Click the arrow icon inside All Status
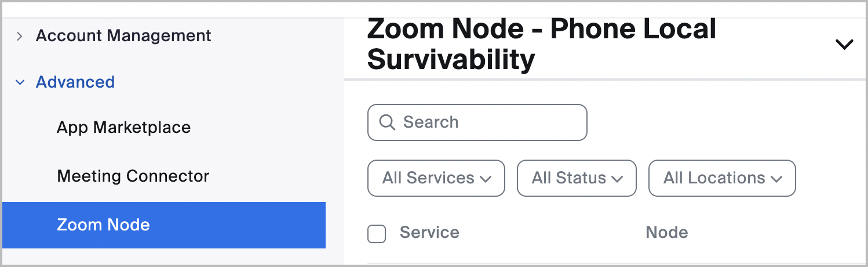The width and height of the screenshot is (868, 267). click(x=617, y=179)
